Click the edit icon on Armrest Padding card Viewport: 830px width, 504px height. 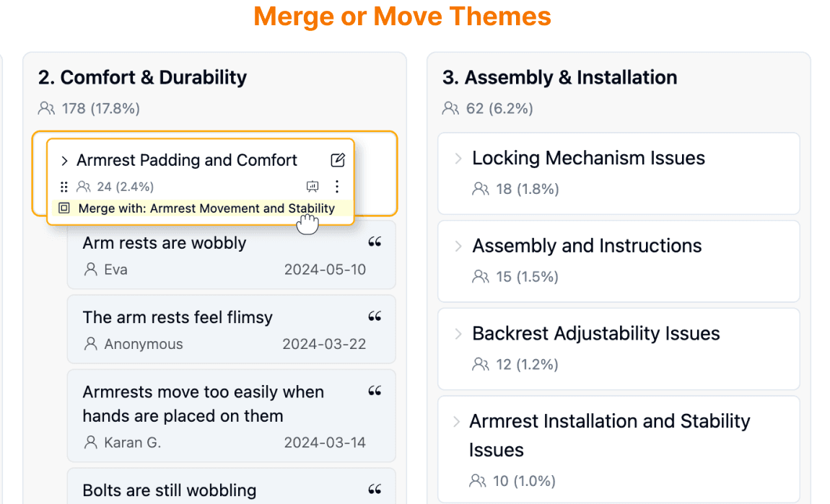pyautogui.click(x=338, y=160)
